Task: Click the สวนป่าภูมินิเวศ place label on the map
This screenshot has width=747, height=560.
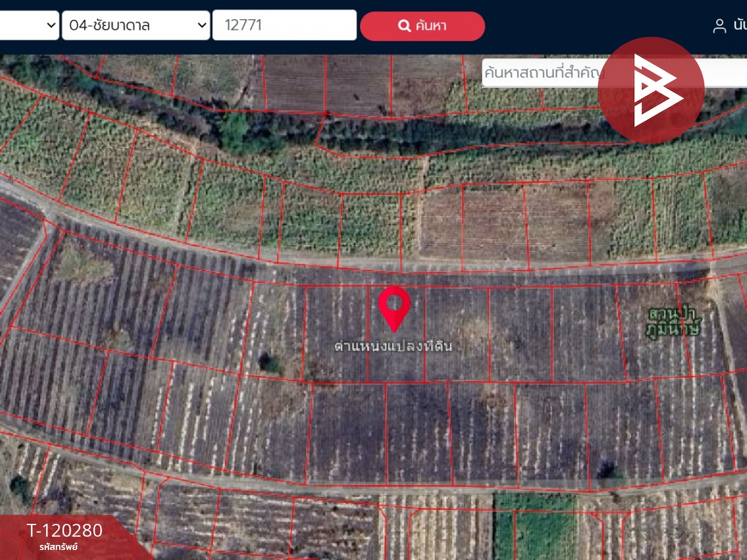Action: point(673,322)
